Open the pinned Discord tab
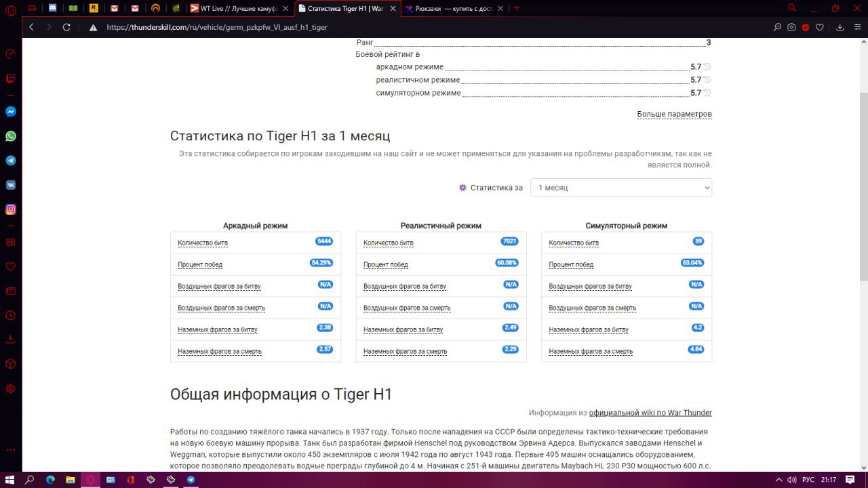Viewport: 868px width, 488px height. click(x=53, y=8)
